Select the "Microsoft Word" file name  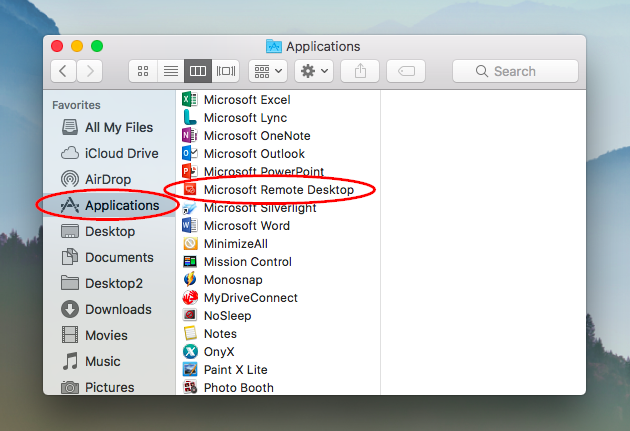click(247, 226)
